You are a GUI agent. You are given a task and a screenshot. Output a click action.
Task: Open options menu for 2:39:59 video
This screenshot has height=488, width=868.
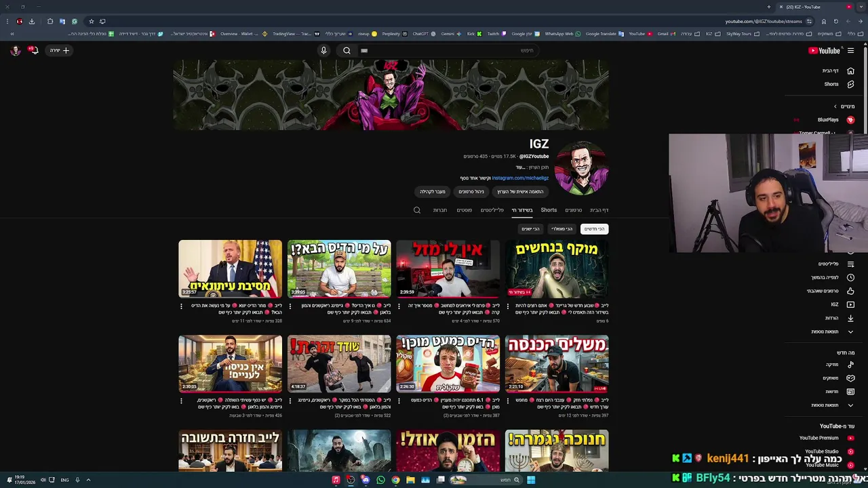click(399, 306)
